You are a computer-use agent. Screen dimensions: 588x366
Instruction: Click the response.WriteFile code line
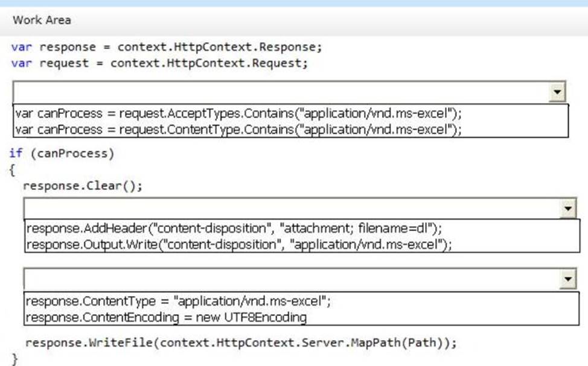pyautogui.click(x=240, y=343)
